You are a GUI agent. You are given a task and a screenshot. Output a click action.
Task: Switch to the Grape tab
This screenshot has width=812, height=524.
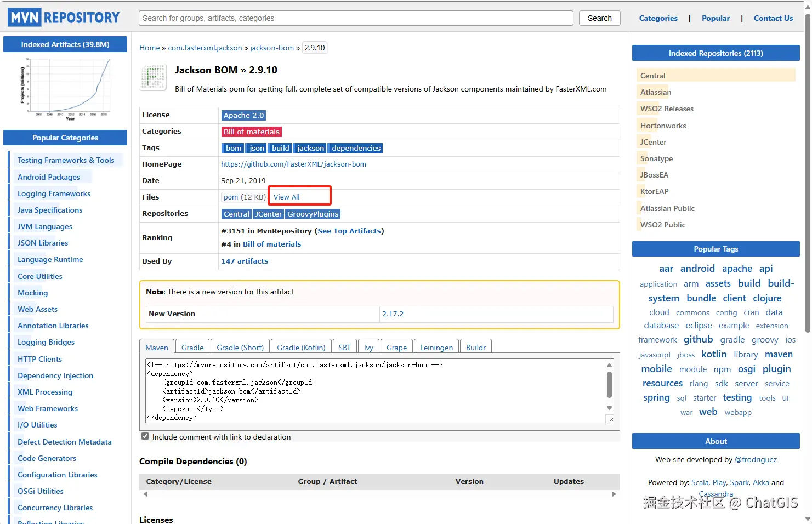pyautogui.click(x=396, y=347)
